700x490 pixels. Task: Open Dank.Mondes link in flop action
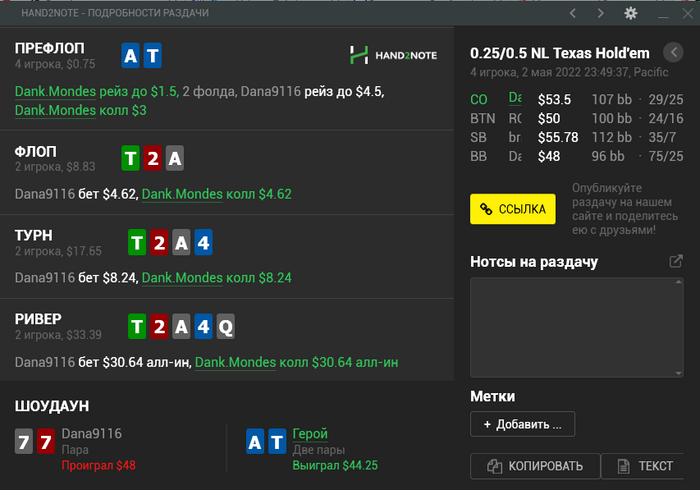coord(182,194)
